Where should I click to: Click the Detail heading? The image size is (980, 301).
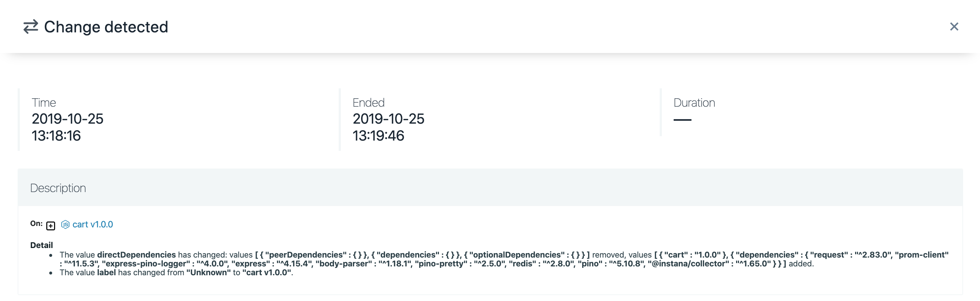point(42,245)
